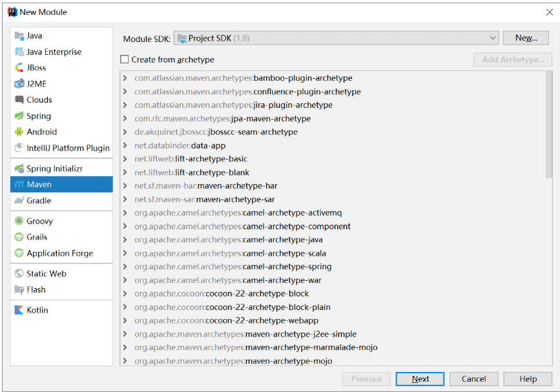Expand jpa-maven-archetype entry
This screenshot has height=392, width=560.
125,118
